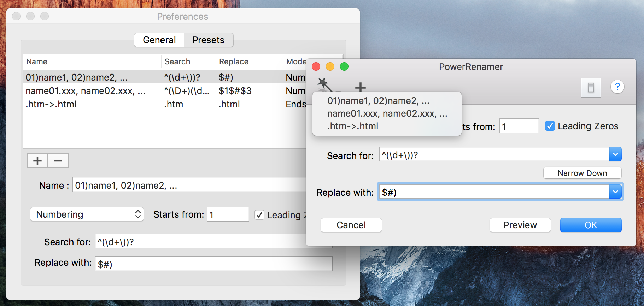Choose name01.xxx preset from the popup menu
The height and width of the screenshot is (306, 644).
tap(387, 113)
